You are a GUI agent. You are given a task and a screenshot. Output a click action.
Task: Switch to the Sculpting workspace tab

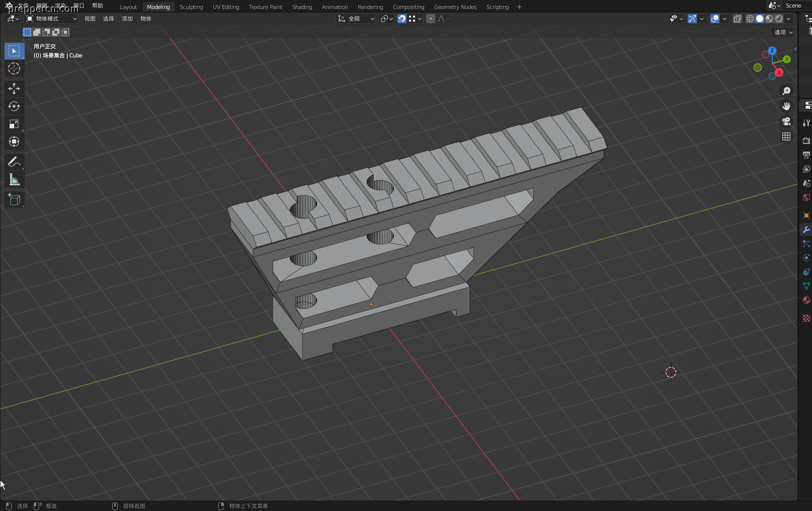[x=191, y=7]
